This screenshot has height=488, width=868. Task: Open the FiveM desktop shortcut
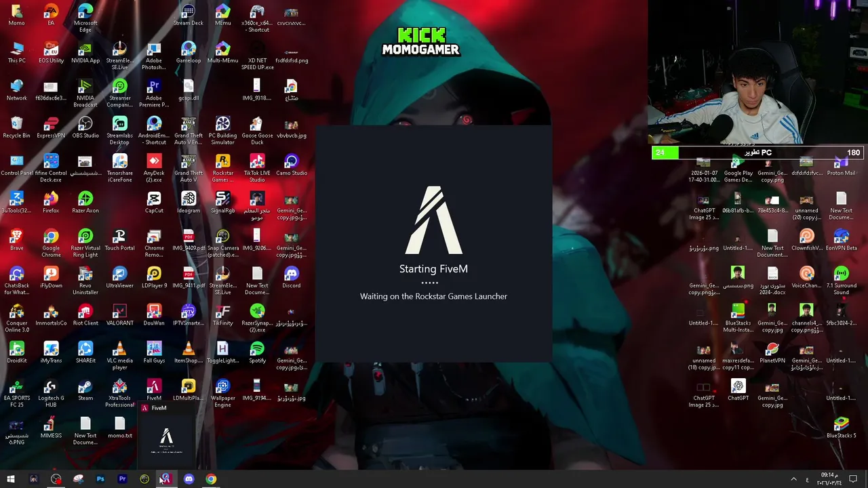[154, 390]
